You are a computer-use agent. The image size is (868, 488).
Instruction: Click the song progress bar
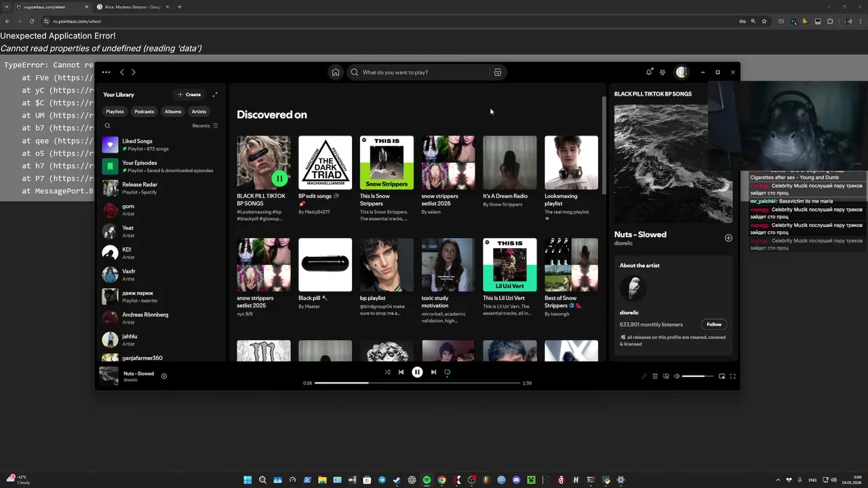click(417, 383)
